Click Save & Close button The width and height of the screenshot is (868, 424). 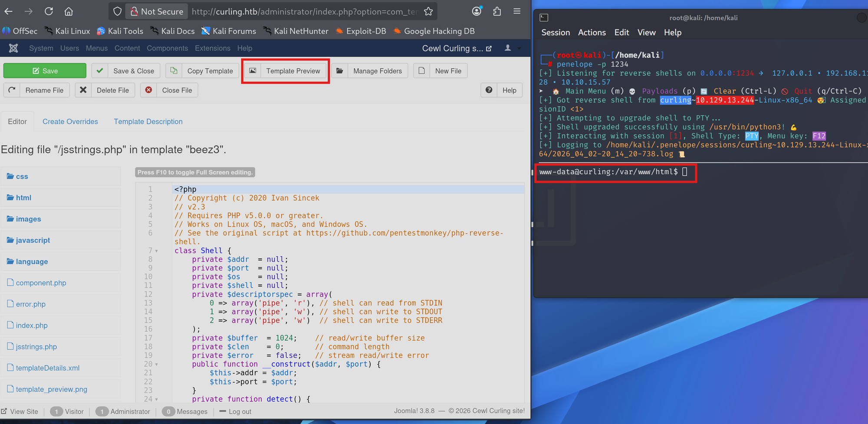click(x=126, y=71)
